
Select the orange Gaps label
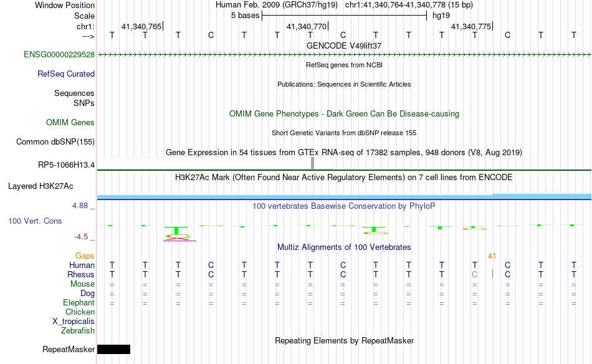pos(85,256)
